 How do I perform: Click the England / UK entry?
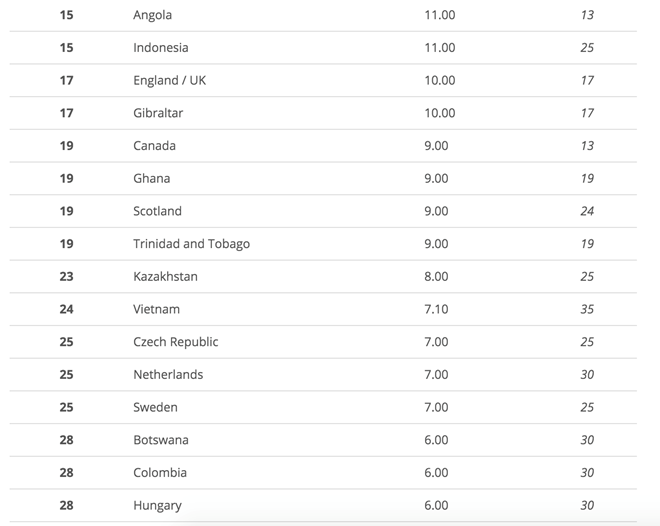pos(169,80)
